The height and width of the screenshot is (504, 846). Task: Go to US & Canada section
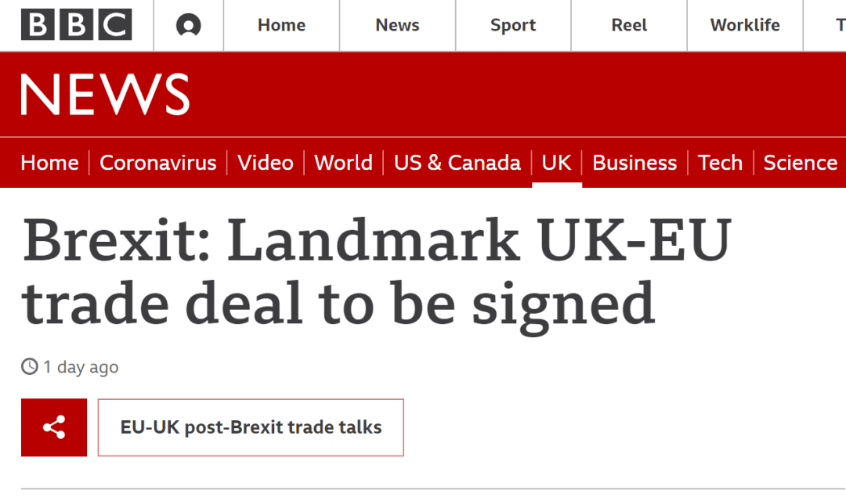point(457,163)
